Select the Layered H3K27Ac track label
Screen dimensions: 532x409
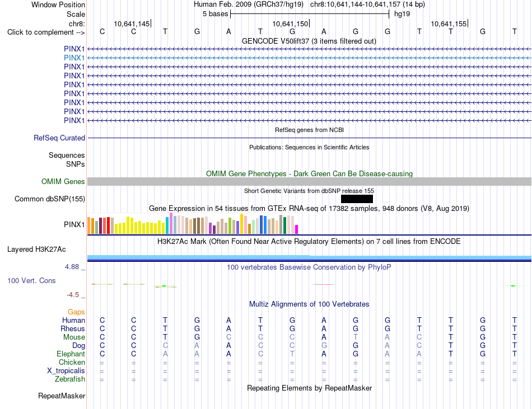tap(36, 250)
